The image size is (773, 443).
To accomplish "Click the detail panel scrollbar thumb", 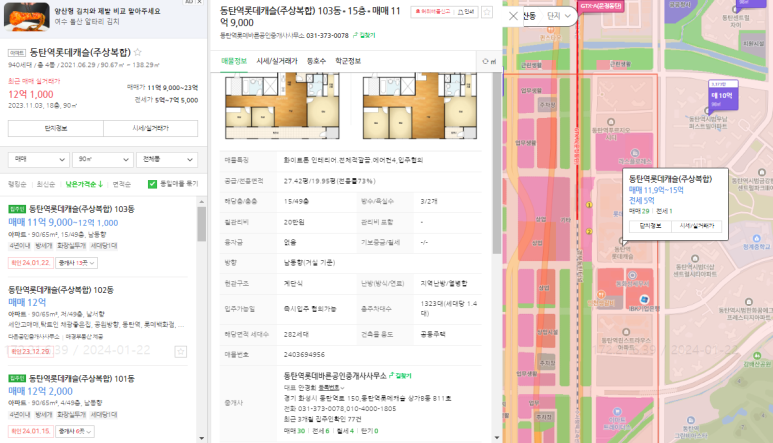I will [x=496, y=163].
